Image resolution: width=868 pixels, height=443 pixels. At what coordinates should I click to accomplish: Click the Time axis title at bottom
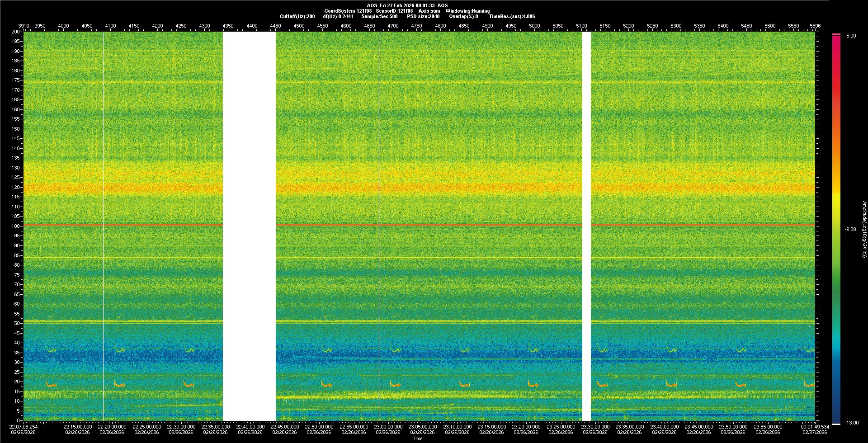418,438
